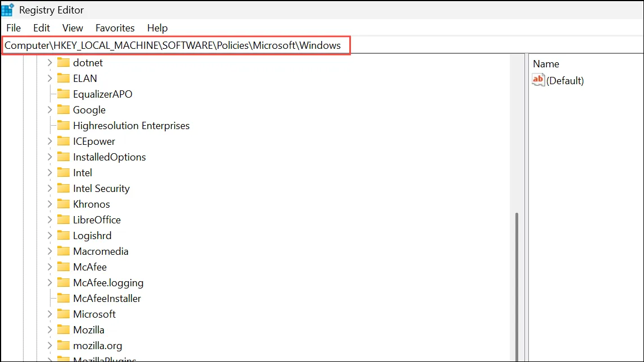Expand the Khronos key
Viewport: 644px width, 362px height.
[x=50, y=204]
